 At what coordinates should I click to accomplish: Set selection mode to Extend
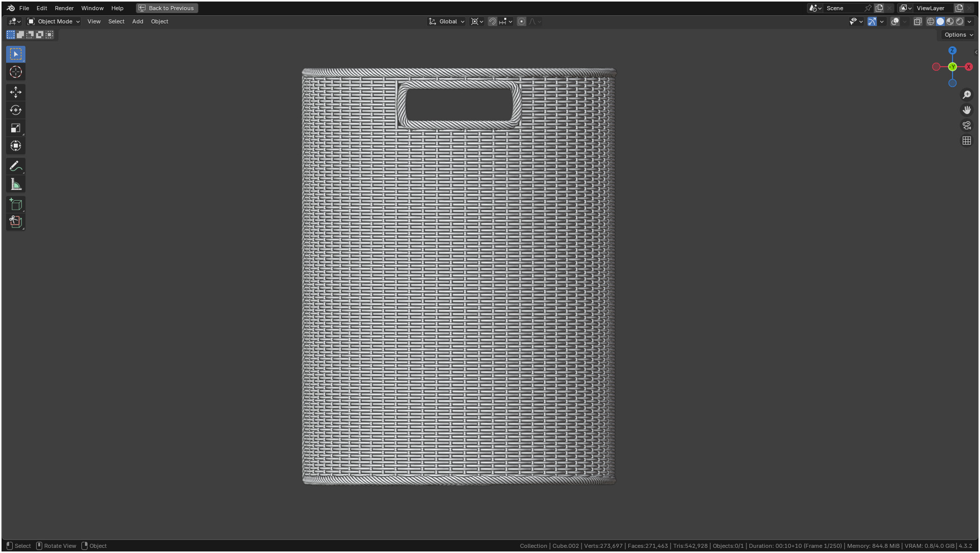click(20, 35)
